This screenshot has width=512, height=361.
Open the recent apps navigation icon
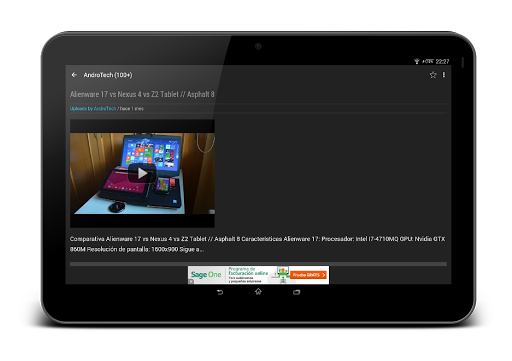(296, 292)
